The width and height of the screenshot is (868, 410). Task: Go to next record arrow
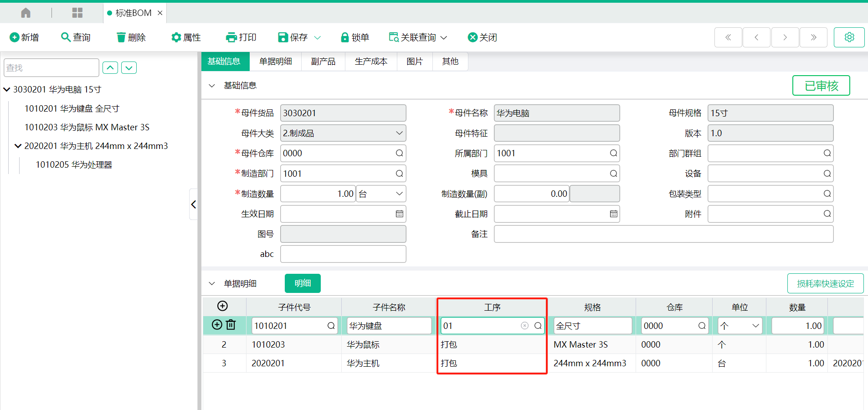pos(785,37)
